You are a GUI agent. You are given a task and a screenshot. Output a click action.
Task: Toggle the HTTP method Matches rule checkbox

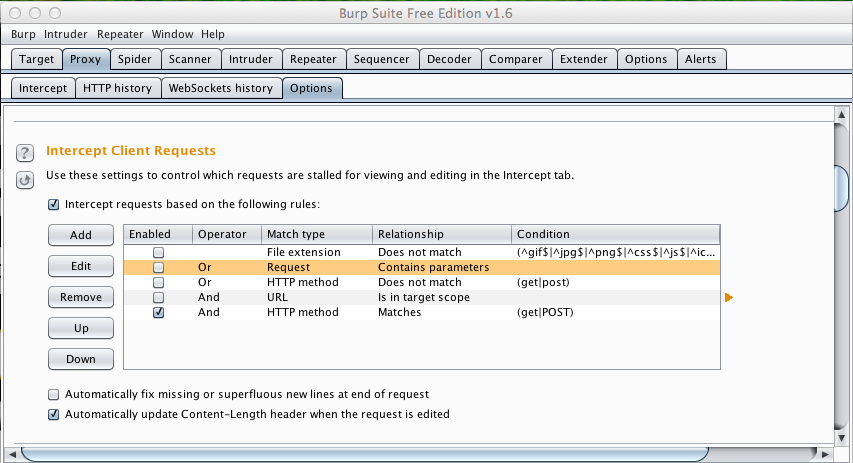point(158,313)
